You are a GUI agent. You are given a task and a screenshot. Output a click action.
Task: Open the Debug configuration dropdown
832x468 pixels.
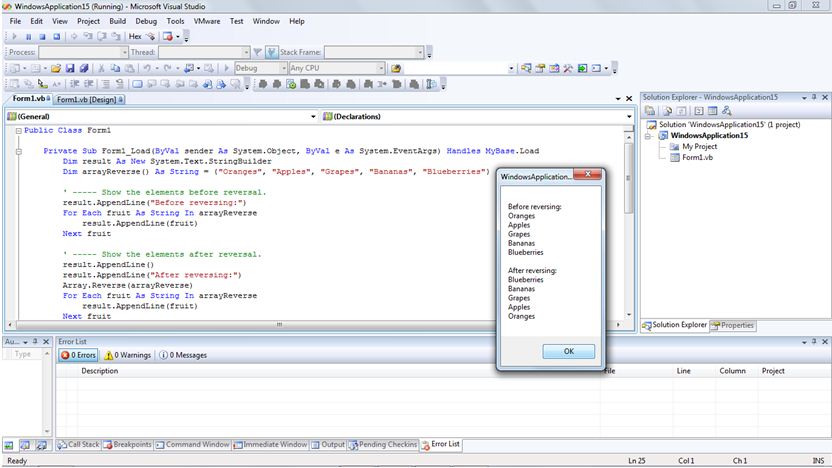(x=283, y=68)
